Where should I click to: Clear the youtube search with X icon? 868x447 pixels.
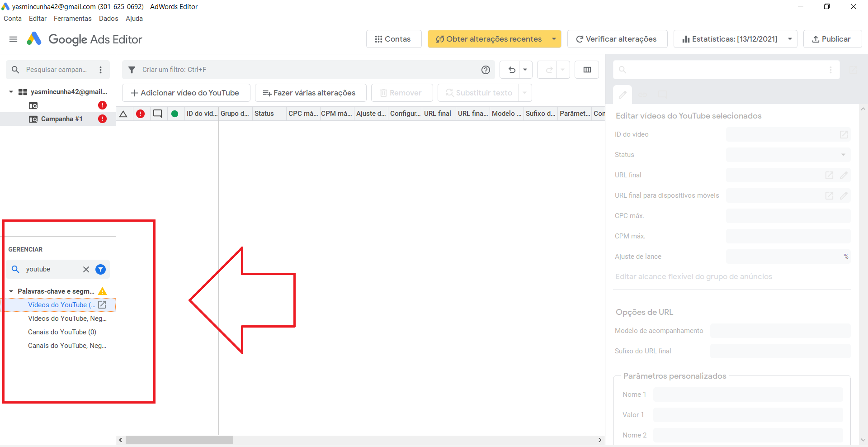point(86,269)
